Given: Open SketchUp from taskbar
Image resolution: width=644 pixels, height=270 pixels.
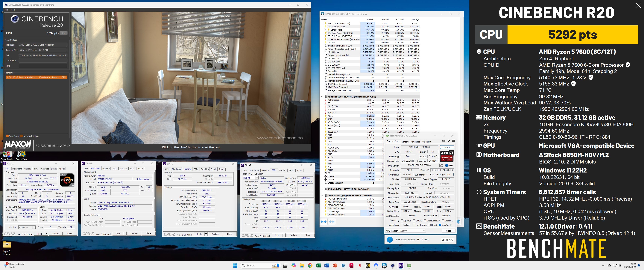Looking at the screenshot, I should 343,265.
